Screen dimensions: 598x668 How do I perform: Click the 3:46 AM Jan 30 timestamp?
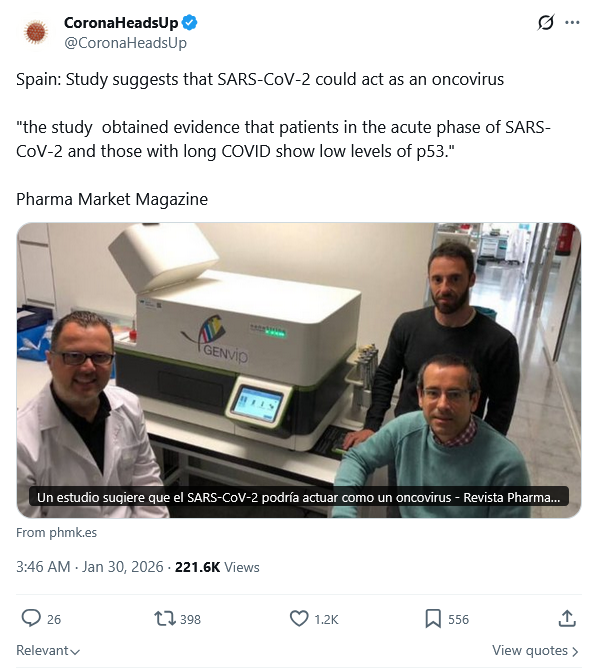89,567
